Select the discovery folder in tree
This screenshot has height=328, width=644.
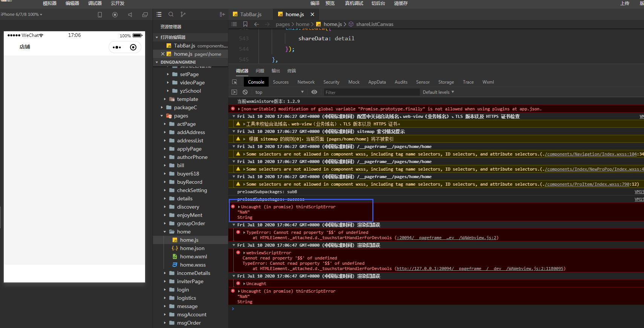click(x=188, y=207)
